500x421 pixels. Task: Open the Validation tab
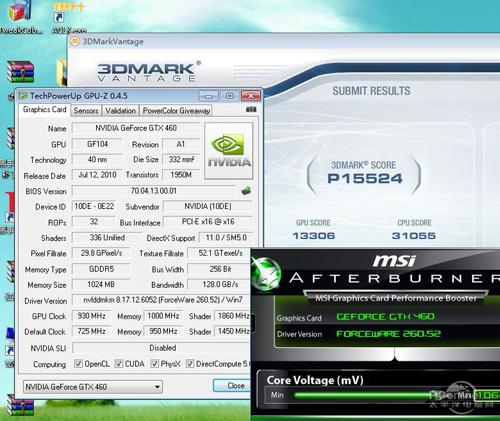point(120,111)
